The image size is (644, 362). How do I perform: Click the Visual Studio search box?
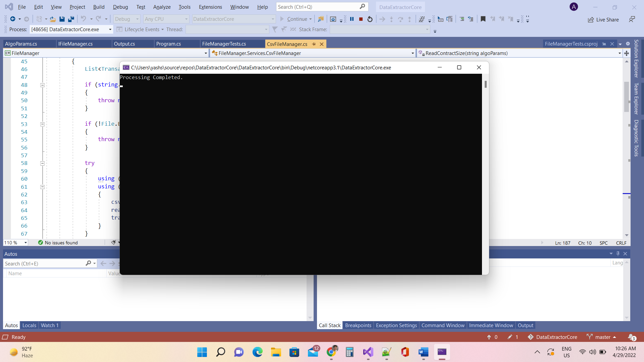tap(321, 7)
